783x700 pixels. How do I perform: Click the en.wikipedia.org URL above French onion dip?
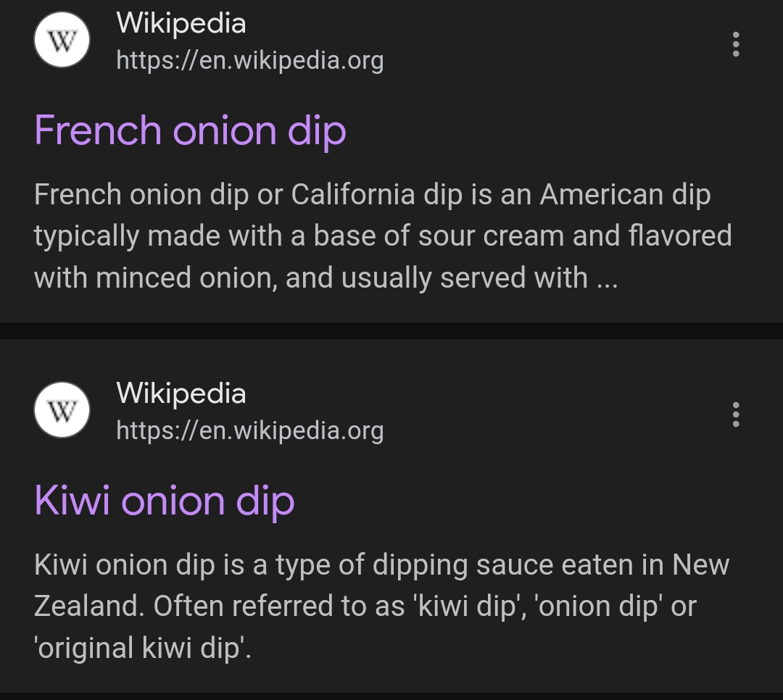[249, 60]
